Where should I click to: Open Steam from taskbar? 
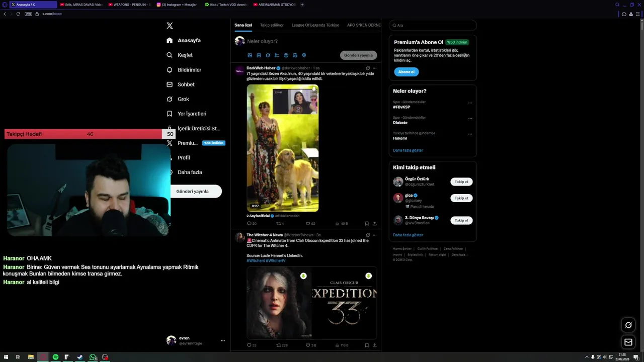(80, 357)
